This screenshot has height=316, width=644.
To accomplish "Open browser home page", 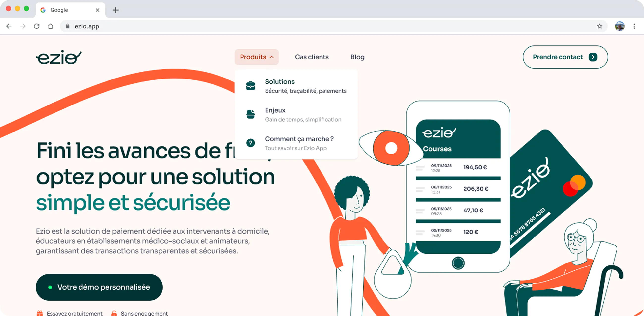I will 51,26.
